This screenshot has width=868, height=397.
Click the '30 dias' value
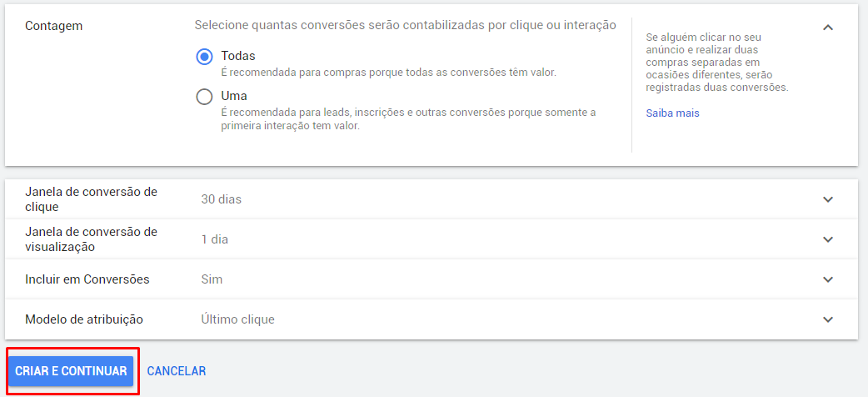222,199
